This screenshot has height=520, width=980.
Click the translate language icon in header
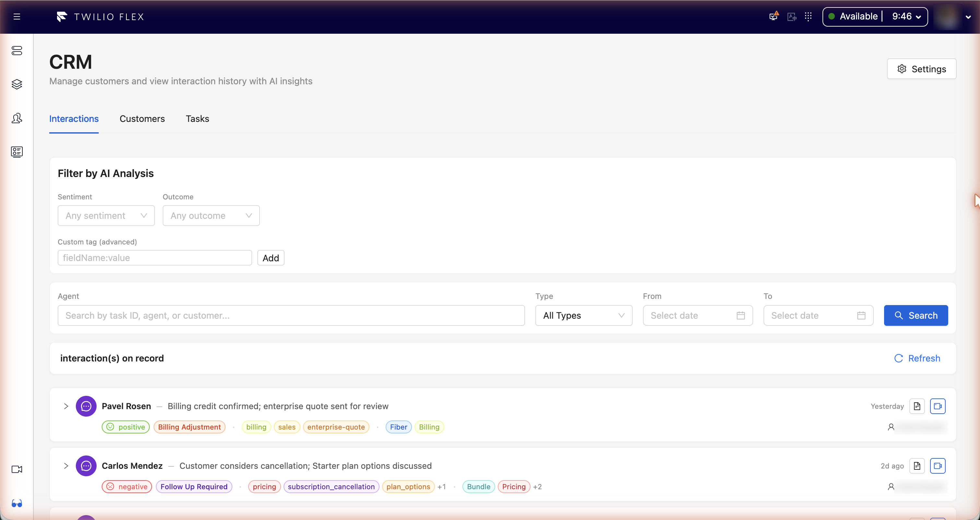792,17
